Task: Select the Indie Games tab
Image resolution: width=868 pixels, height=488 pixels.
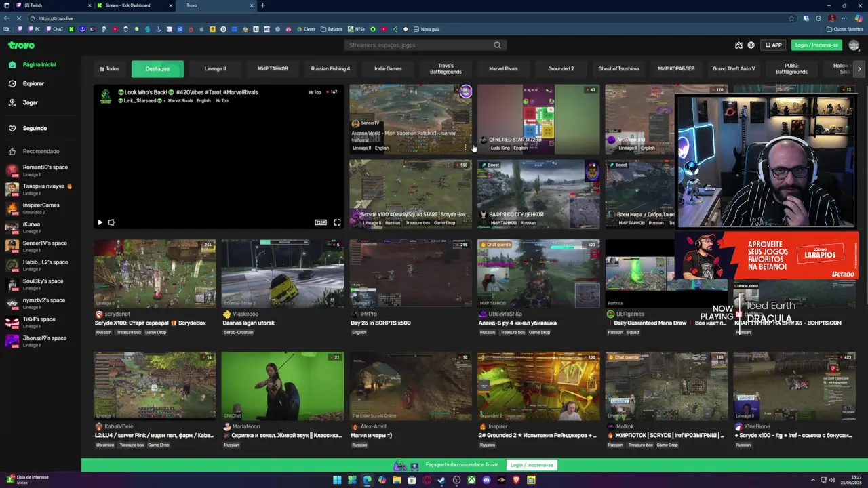Action: point(388,68)
